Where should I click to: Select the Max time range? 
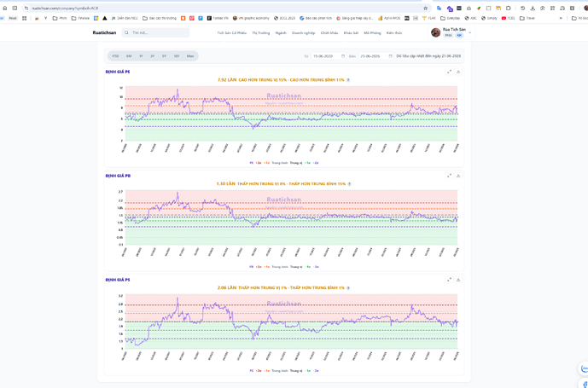pos(190,56)
